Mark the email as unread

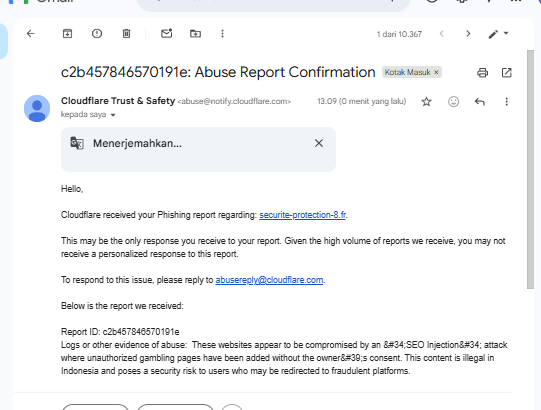[167, 33]
